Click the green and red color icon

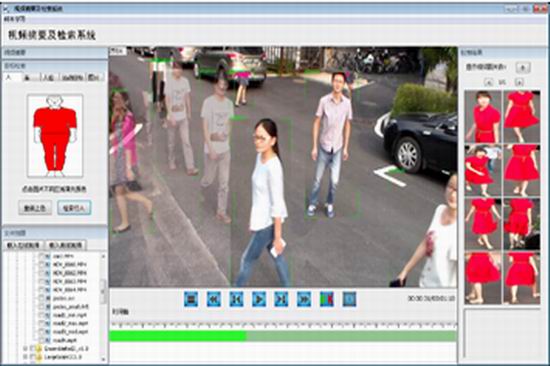click(x=327, y=299)
